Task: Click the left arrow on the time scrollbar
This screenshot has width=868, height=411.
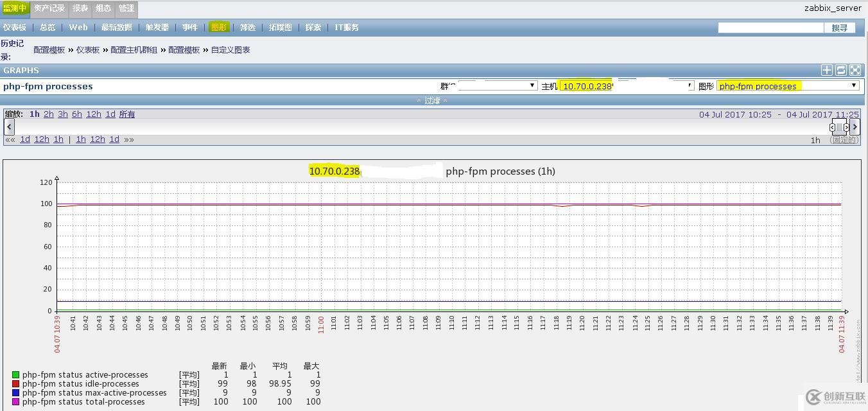Action: [8, 127]
